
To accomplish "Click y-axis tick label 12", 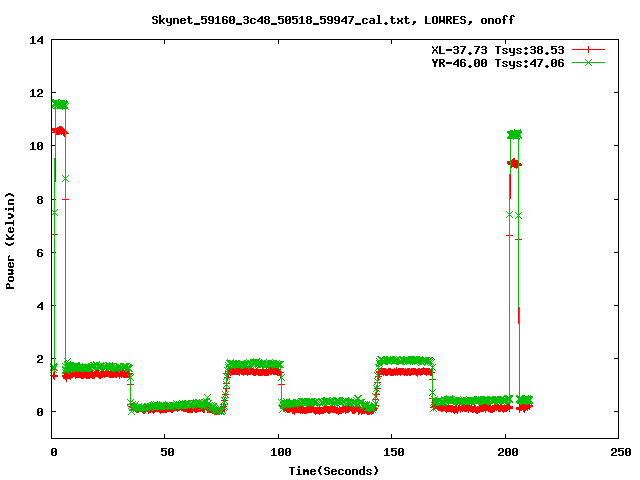I will [x=36, y=93].
